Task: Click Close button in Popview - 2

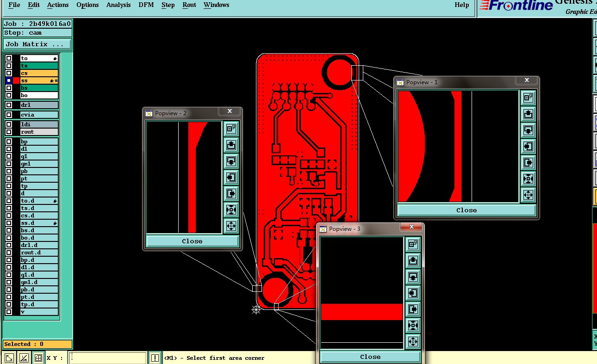Action: [x=192, y=241]
